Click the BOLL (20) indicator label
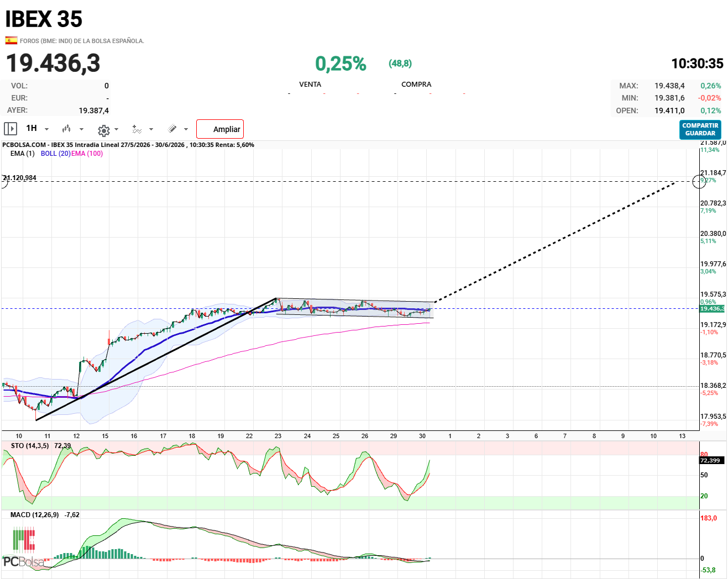The height and width of the screenshot is (579, 728). [55, 154]
